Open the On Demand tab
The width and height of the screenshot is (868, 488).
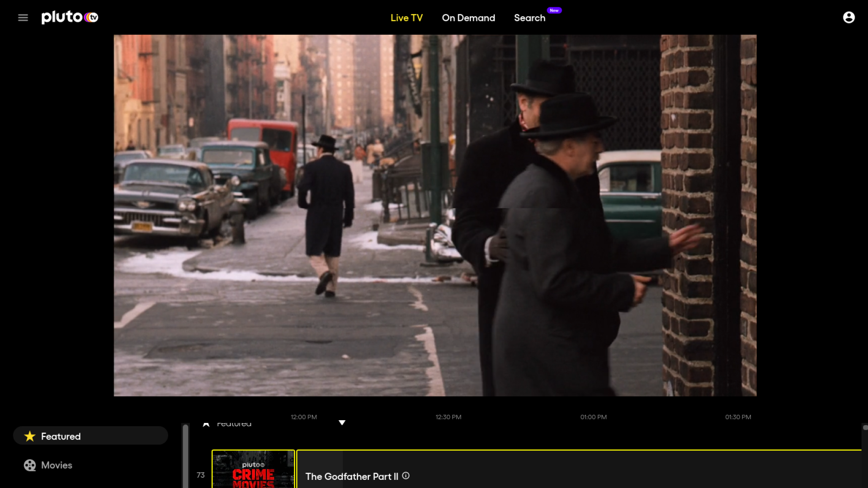468,18
